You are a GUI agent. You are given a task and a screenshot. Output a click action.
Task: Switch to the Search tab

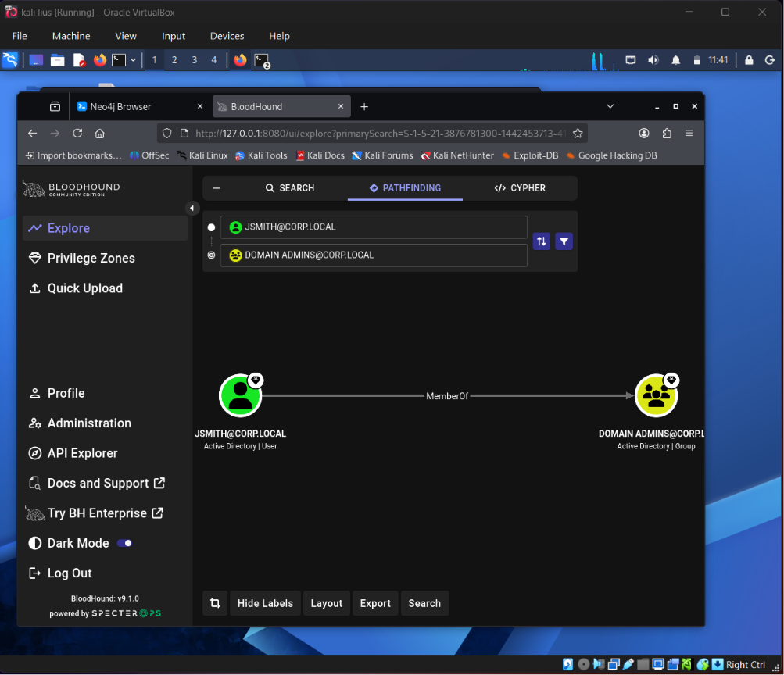tap(290, 187)
